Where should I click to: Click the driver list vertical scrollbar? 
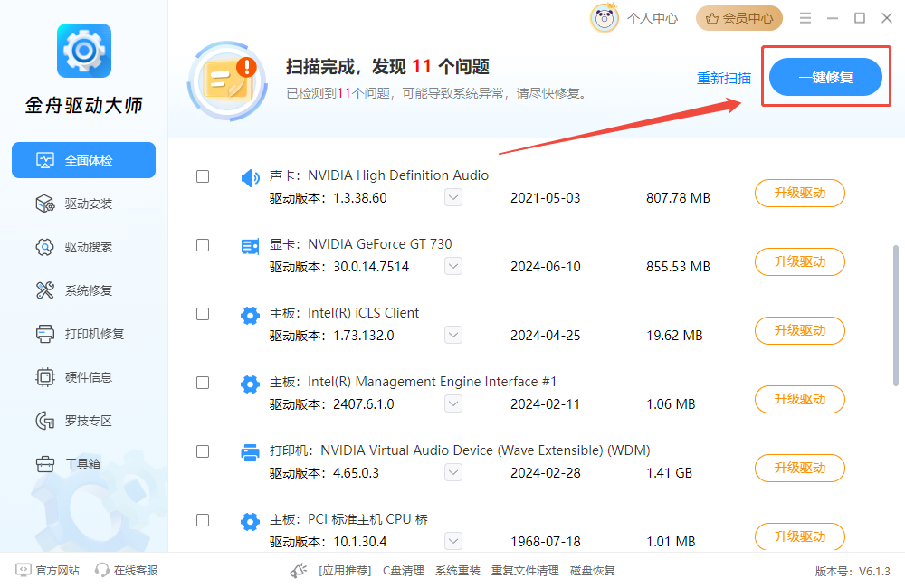pos(896,316)
